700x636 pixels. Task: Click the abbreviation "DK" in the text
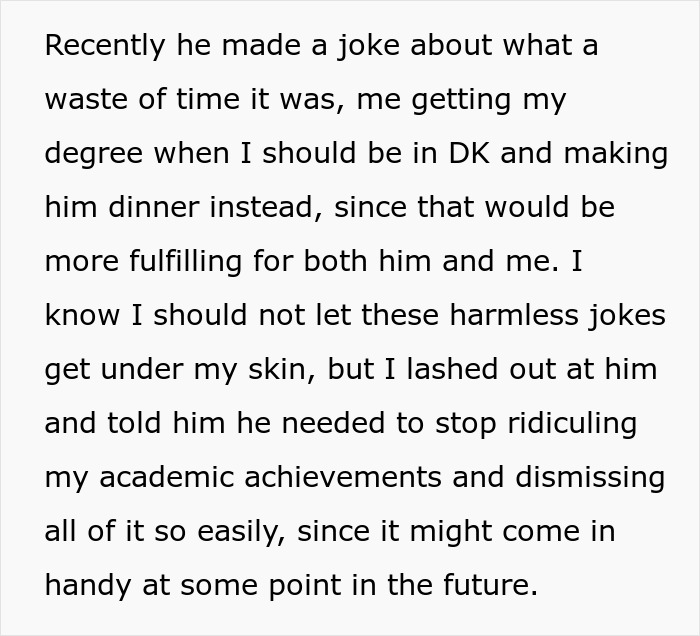(x=469, y=153)
